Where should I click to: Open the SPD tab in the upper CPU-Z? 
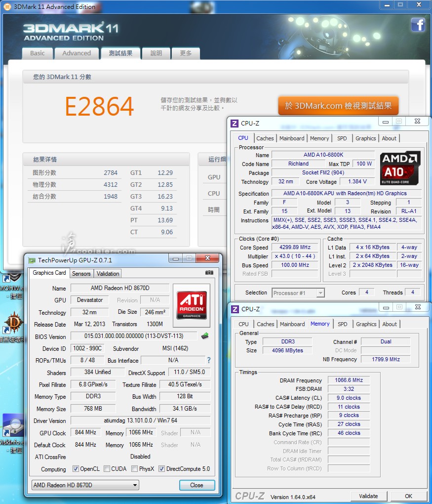(x=342, y=138)
